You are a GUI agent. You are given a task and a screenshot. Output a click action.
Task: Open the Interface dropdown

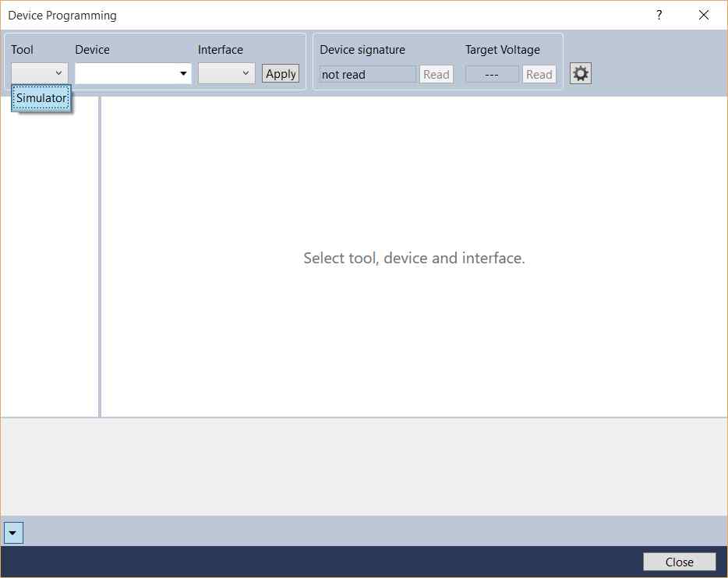pos(227,73)
